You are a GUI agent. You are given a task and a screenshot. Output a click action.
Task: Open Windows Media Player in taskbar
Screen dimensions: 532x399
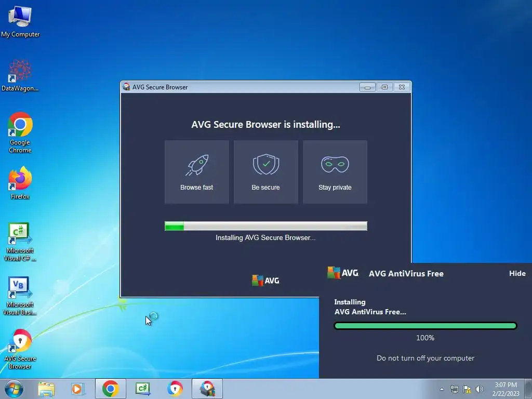coord(78,389)
